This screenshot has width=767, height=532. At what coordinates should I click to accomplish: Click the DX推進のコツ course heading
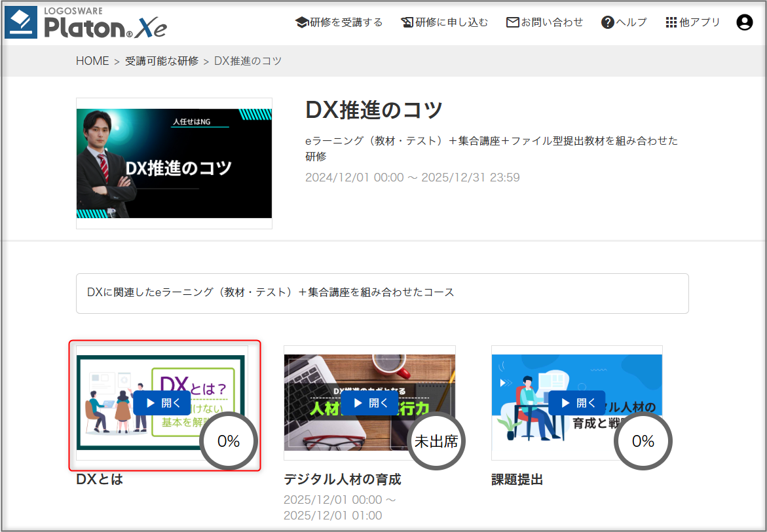point(374,109)
